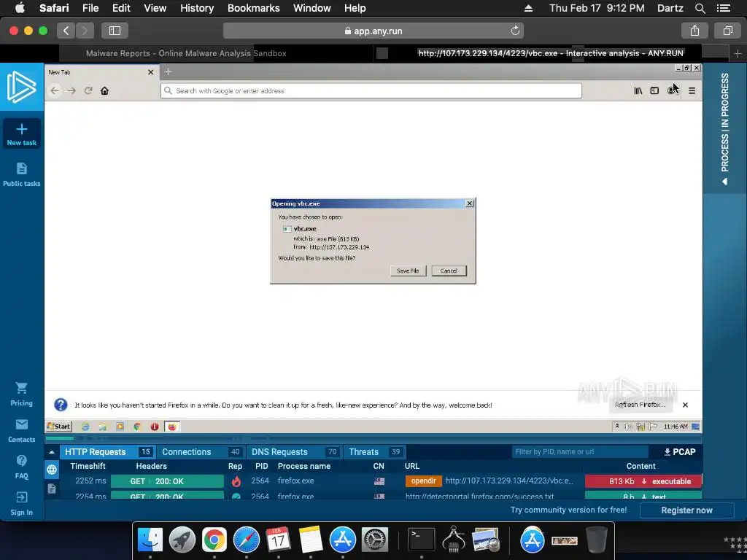Switch to DNS Requests tab

pos(293,452)
